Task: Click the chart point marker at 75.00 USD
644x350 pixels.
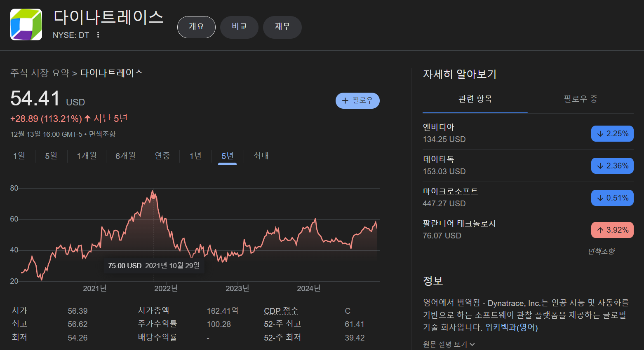Action: [x=154, y=196]
